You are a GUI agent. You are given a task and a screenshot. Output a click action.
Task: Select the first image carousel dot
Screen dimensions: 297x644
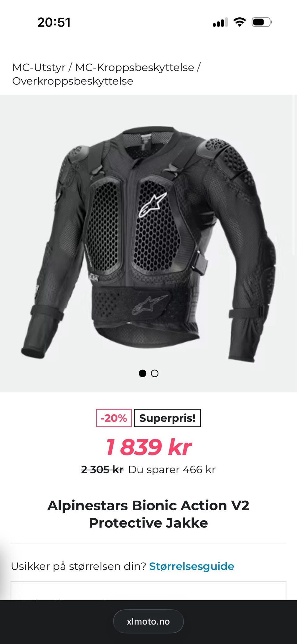pyautogui.click(x=142, y=373)
